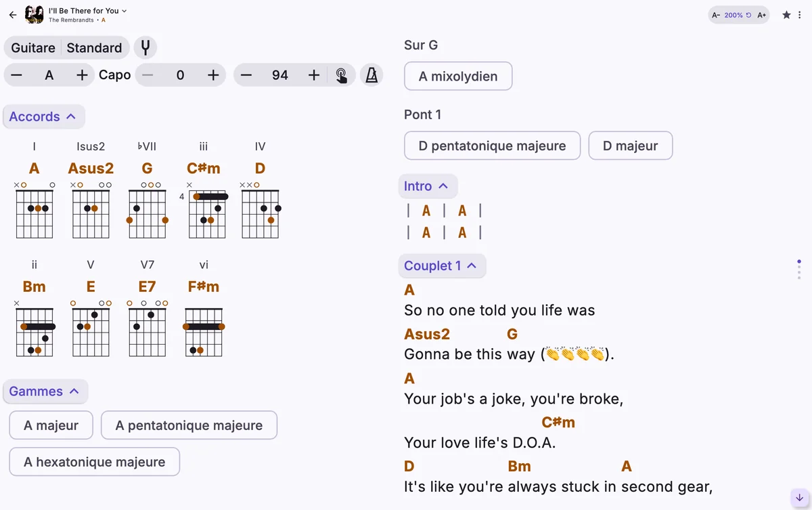The image size is (812, 510).
Task: Select the A pentatonique majeure scale
Action: tap(189, 425)
